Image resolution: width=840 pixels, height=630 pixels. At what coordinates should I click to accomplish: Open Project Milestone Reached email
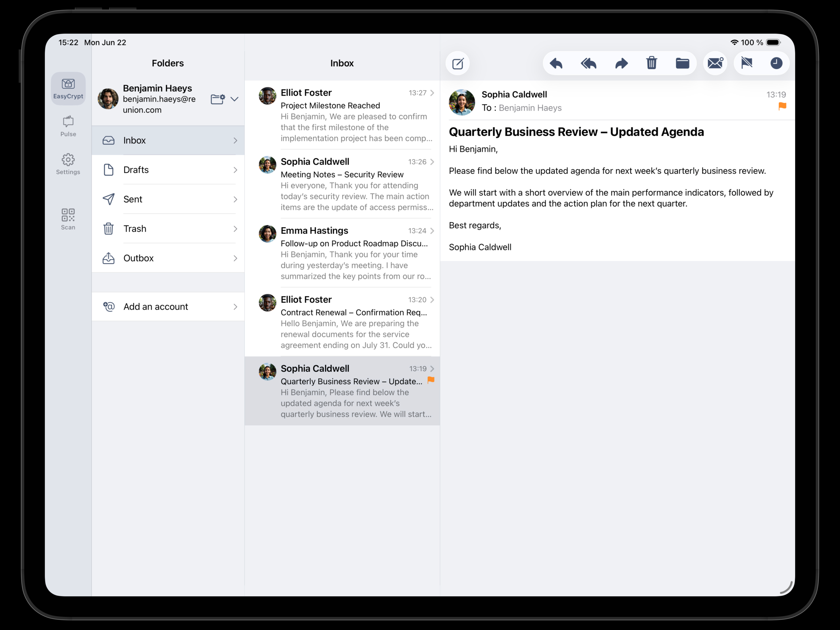point(342,115)
